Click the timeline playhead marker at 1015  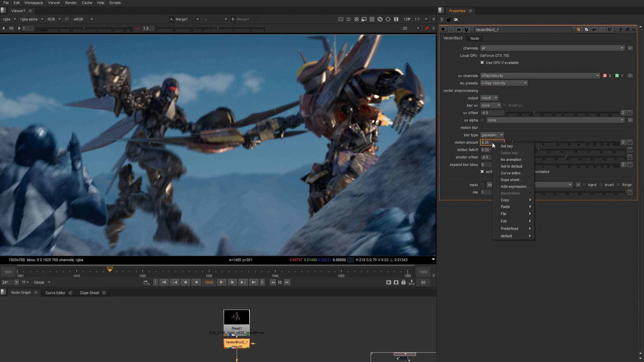point(110,269)
